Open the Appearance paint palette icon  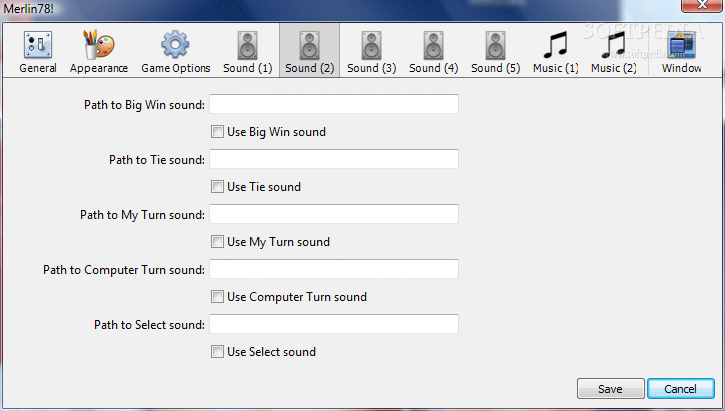point(98,45)
